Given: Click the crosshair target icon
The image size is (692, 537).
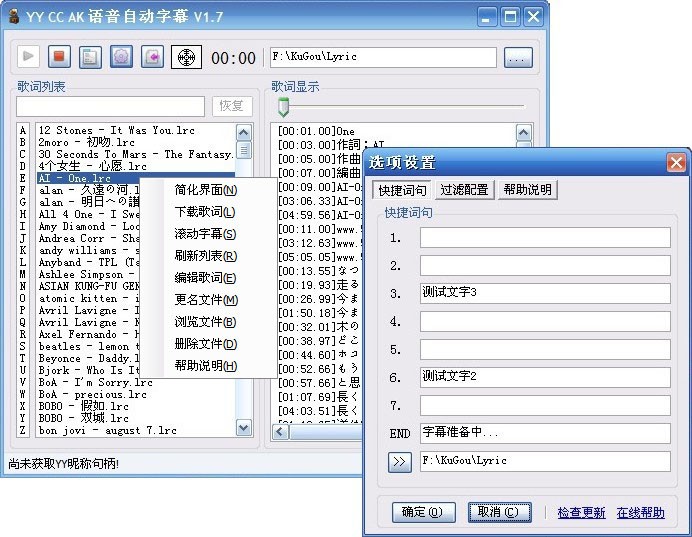Looking at the screenshot, I should tap(186, 57).
